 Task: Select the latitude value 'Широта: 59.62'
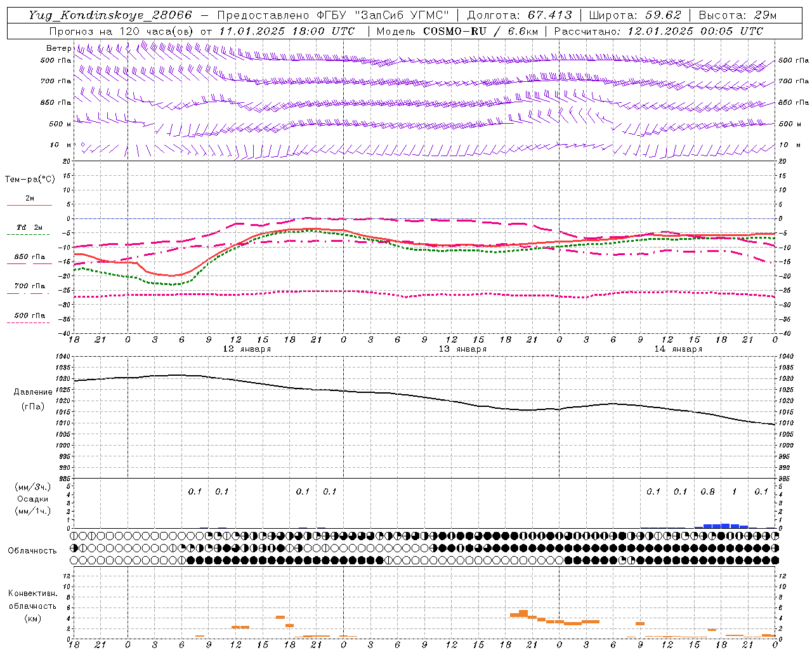click(635, 15)
